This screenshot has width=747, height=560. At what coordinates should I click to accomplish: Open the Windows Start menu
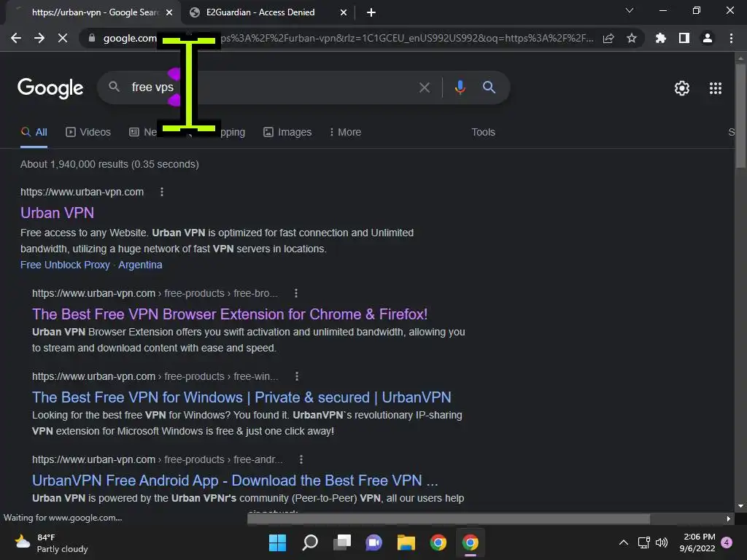click(277, 542)
